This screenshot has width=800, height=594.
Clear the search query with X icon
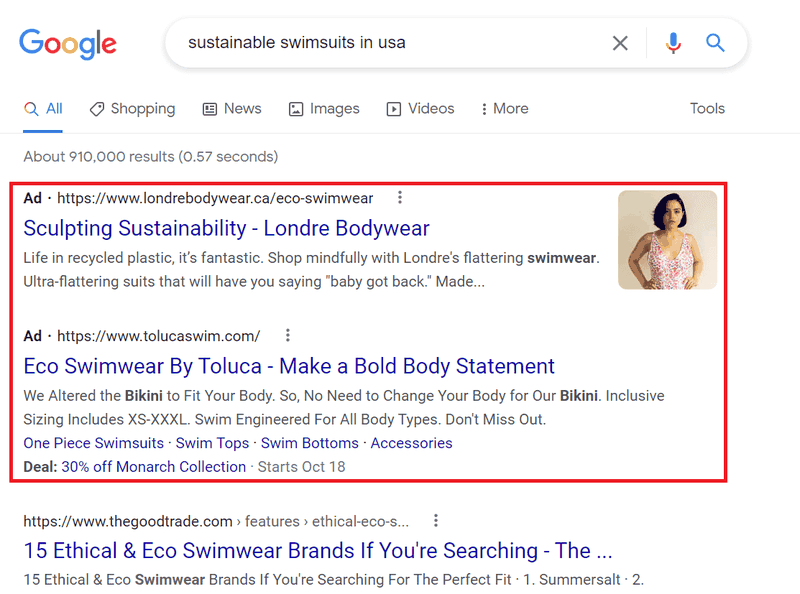pyautogui.click(x=620, y=43)
